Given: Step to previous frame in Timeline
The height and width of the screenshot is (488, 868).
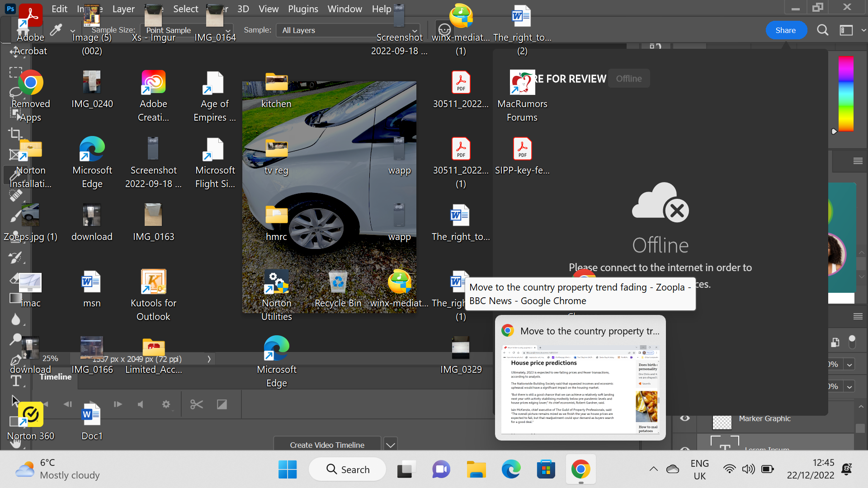Looking at the screenshot, I should coord(68,404).
